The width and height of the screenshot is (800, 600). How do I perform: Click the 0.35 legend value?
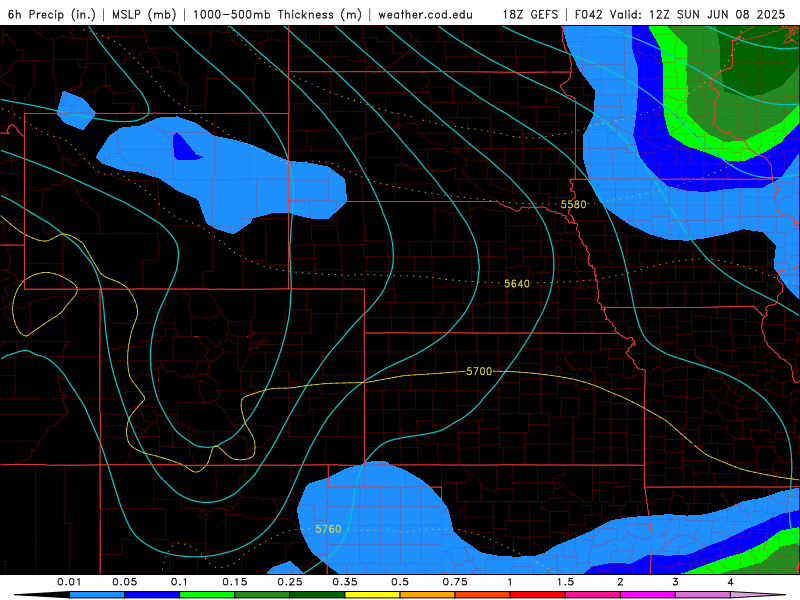point(345,582)
